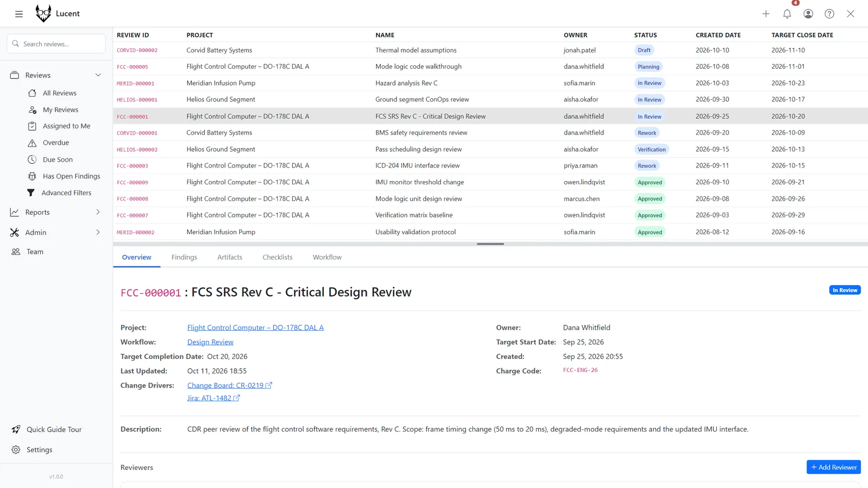The image size is (868, 488).
Task: Select the row MERID-000001
Action: point(490,84)
